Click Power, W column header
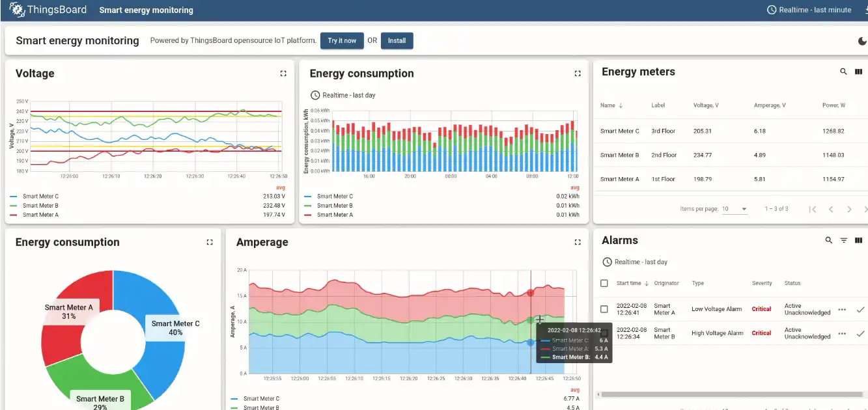 [833, 105]
